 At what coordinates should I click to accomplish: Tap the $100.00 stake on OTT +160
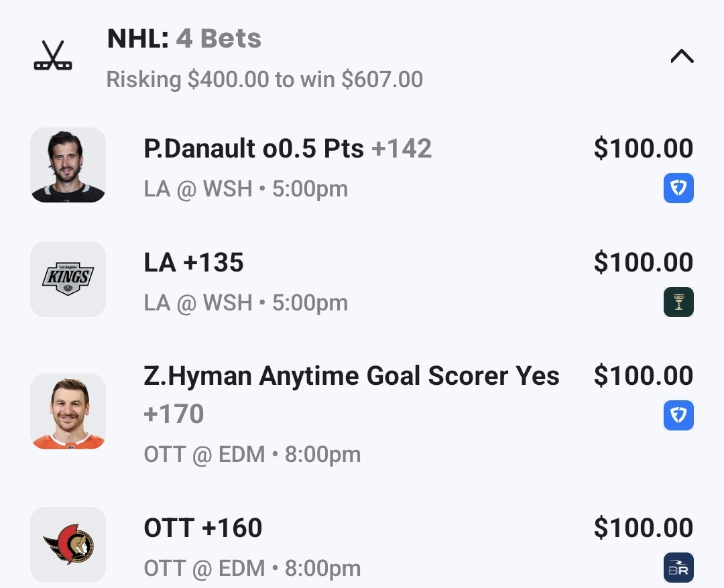[x=643, y=528]
